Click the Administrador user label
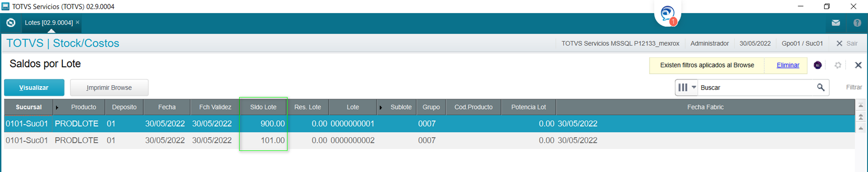Image resolution: width=868 pixels, height=172 pixels. [709, 43]
